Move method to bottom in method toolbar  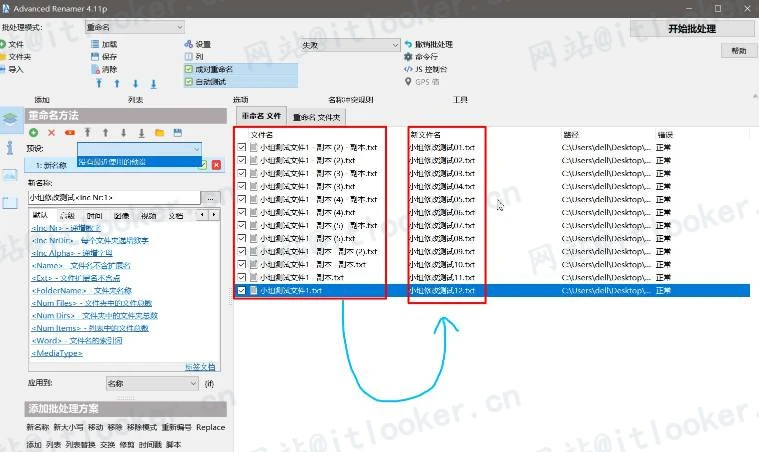pyautogui.click(x=141, y=133)
